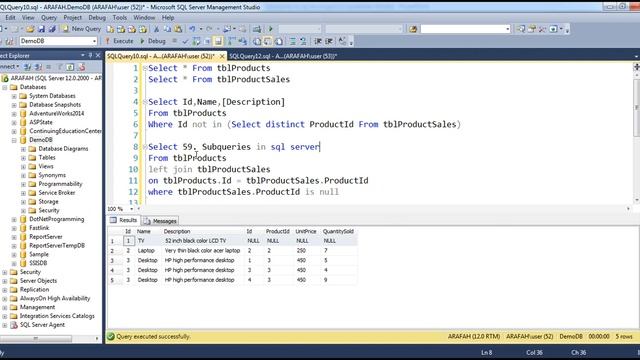Image resolution: width=640 pixels, height=360 pixels.
Task: Click the Database Engine Query icon
Action: coord(110,29)
